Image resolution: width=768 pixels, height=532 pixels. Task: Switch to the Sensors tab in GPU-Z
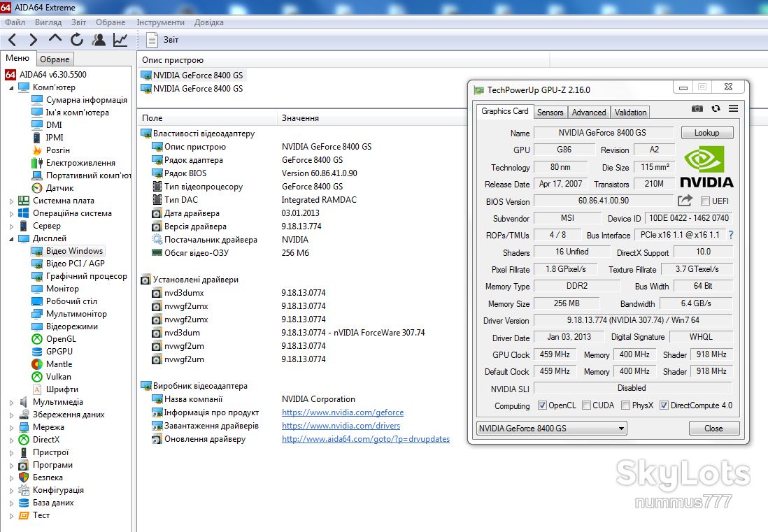550,112
